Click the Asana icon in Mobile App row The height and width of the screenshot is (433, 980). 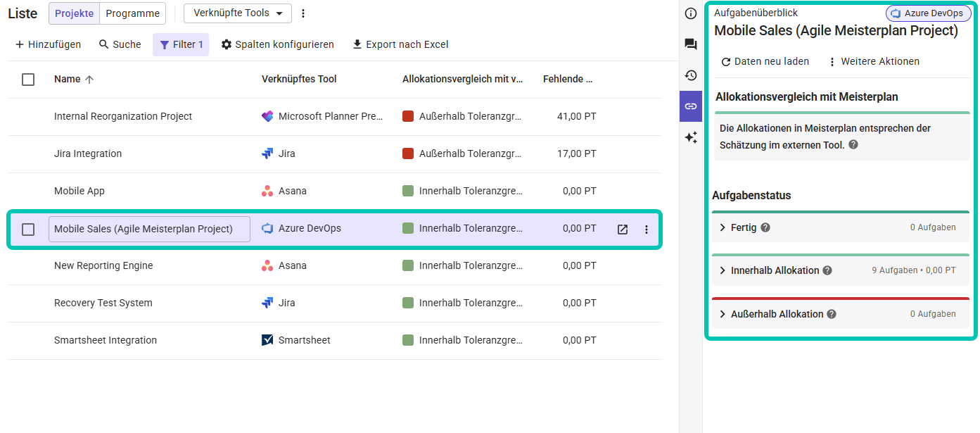coord(267,191)
